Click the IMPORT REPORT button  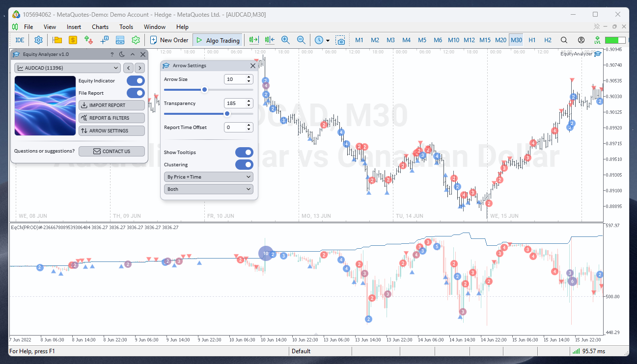(111, 105)
